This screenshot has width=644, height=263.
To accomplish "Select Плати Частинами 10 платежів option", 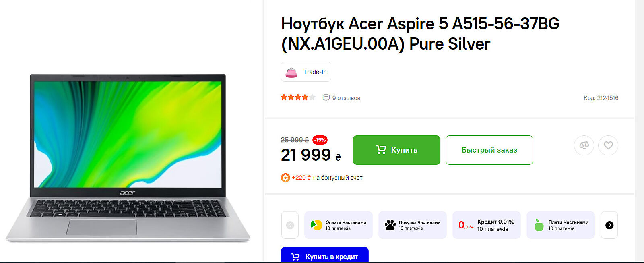I will (561, 225).
